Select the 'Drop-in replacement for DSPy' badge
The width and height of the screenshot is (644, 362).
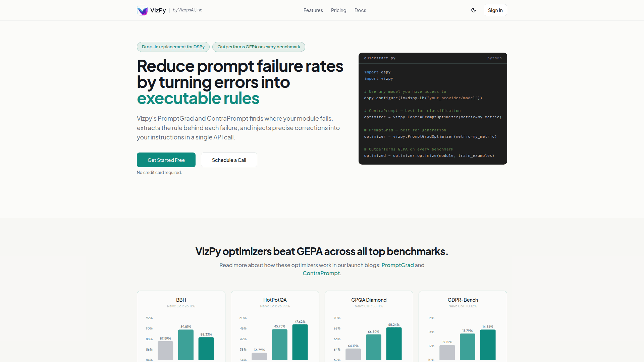173,47
